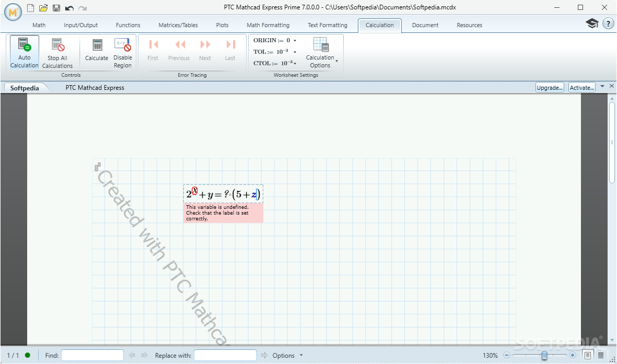The image size is (617, 364).
Task: Switch to Input/Output tab
Action: coord(80,25)
